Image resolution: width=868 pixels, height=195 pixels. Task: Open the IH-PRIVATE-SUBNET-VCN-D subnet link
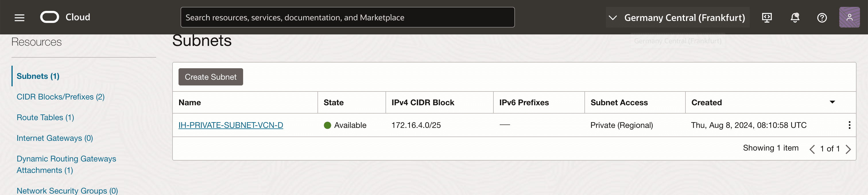pos(231,125)
